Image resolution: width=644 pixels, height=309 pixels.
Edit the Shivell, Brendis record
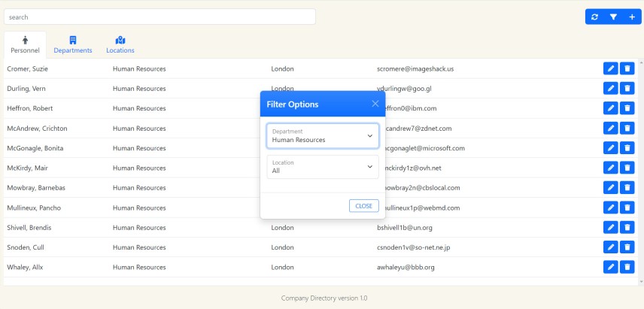611,227
